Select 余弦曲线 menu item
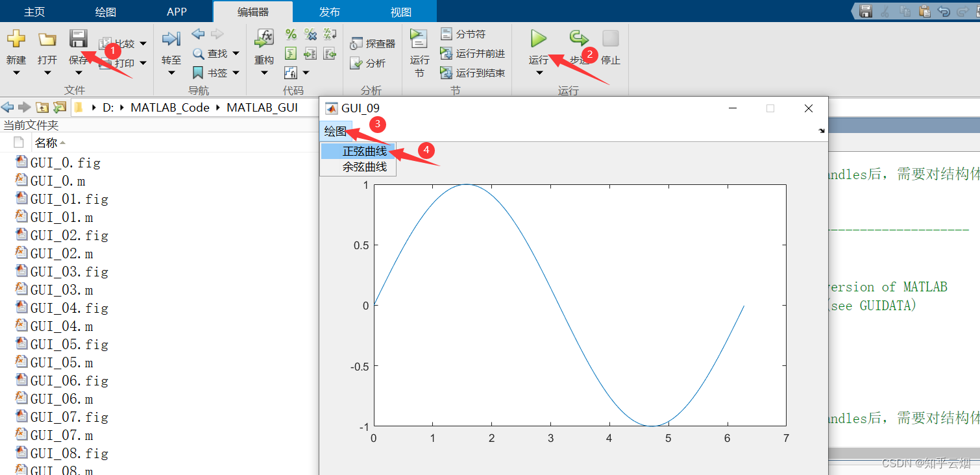 [x=358, y=167]
